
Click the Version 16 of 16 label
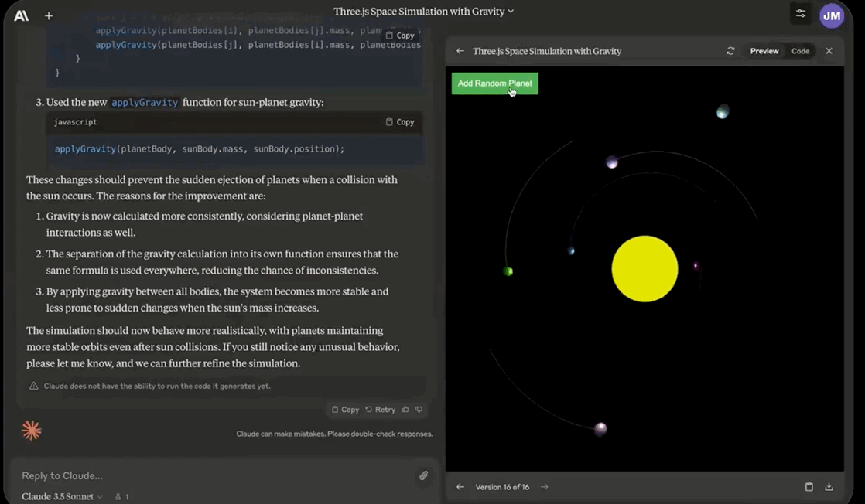point(502,487)
